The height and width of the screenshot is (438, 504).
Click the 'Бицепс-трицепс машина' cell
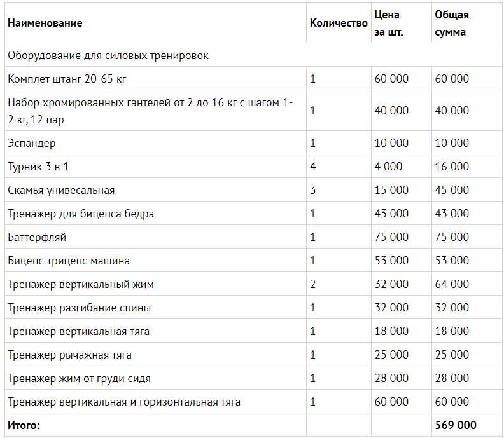point(69,261)
